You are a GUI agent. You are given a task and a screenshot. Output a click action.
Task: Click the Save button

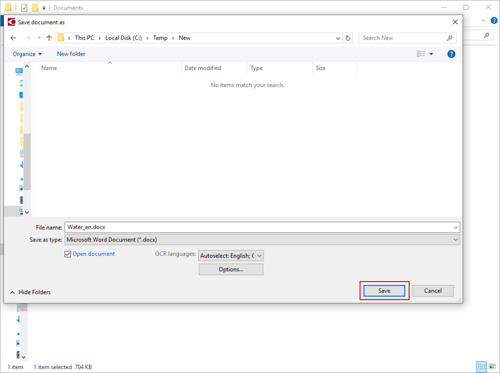click(x=384, y=291)
